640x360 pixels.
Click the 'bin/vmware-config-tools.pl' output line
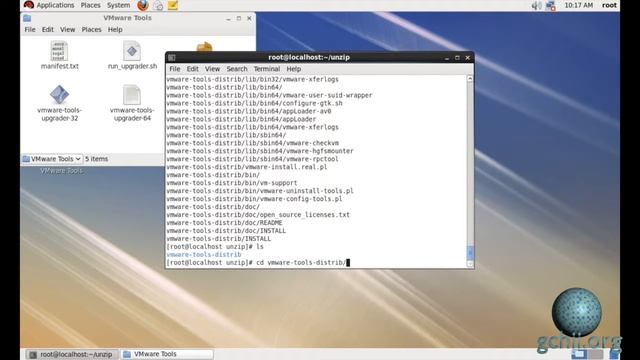(x=254, y=199)
